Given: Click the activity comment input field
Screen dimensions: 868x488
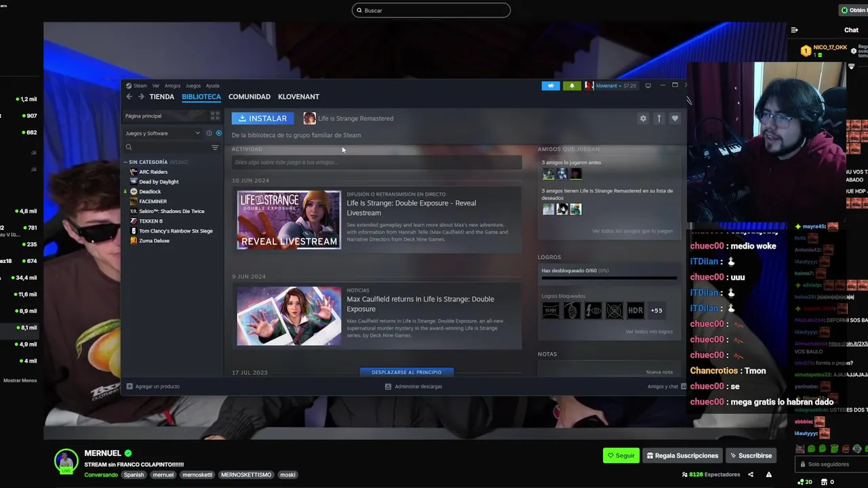Looking at the screenshot, I should 376,162.
